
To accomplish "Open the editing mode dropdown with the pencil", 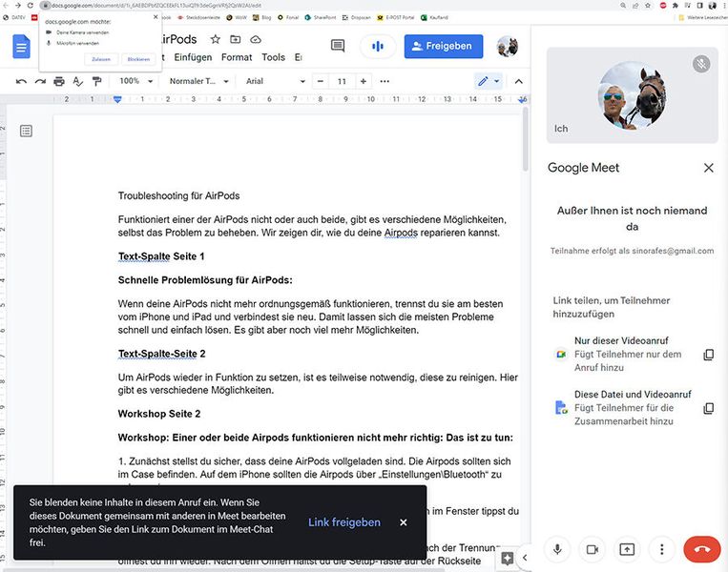I will pos(489,82).
